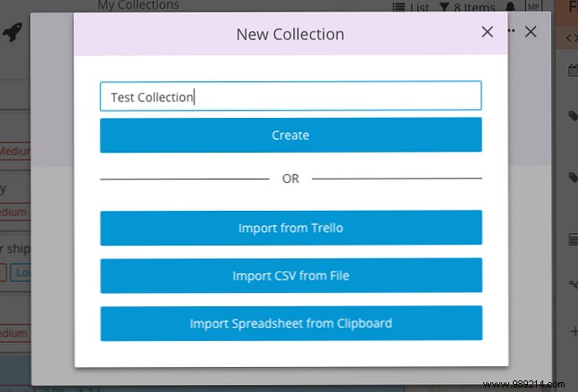The width and height of the screenshot is (578, 392).
Task: Choose Import Spreadsheet from Clipboard
Action: [x=291, y=323]
